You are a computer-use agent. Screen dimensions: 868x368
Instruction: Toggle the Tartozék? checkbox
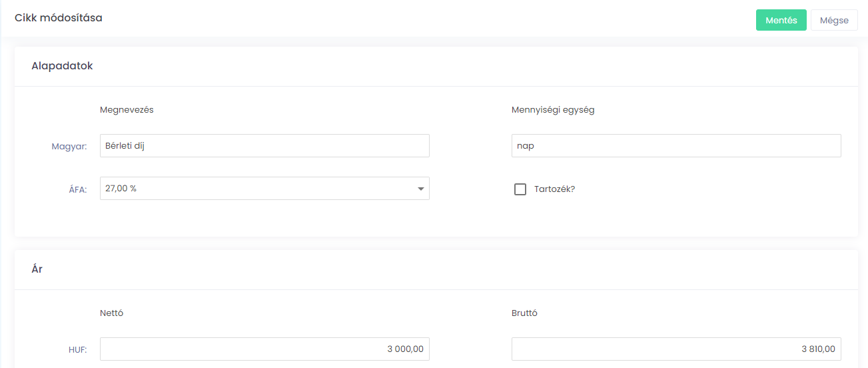(x=520, y=189)
